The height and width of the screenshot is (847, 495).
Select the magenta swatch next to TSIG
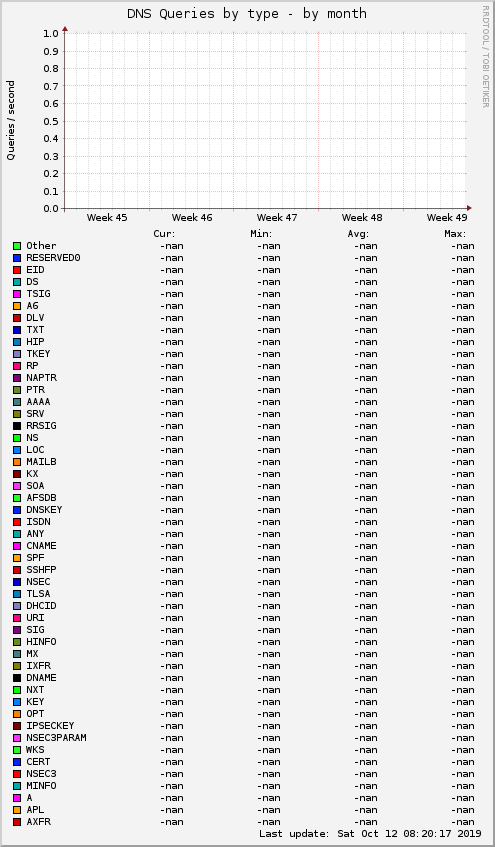(x=17, y=294)
